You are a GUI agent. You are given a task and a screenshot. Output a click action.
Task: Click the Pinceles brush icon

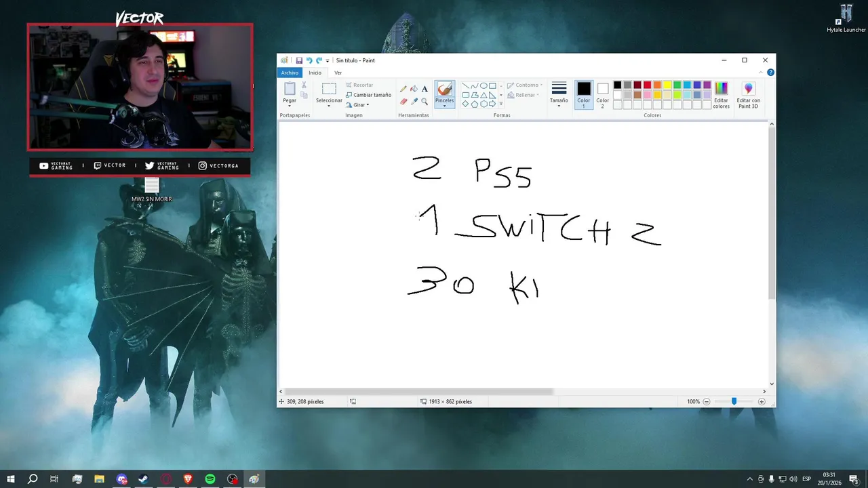(444, 89)
